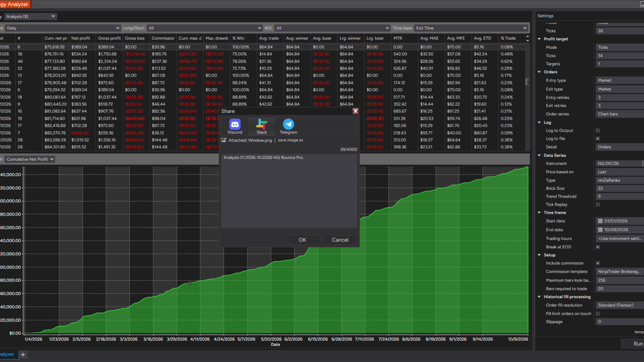Open Cumulative Net Profit graph dropdown
This screenshot has height=362, width=644.
pos(30,159)
